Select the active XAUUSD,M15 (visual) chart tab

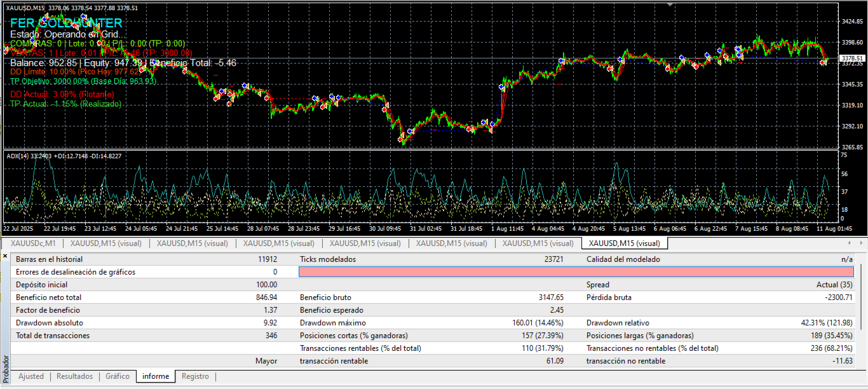(625, 243)
